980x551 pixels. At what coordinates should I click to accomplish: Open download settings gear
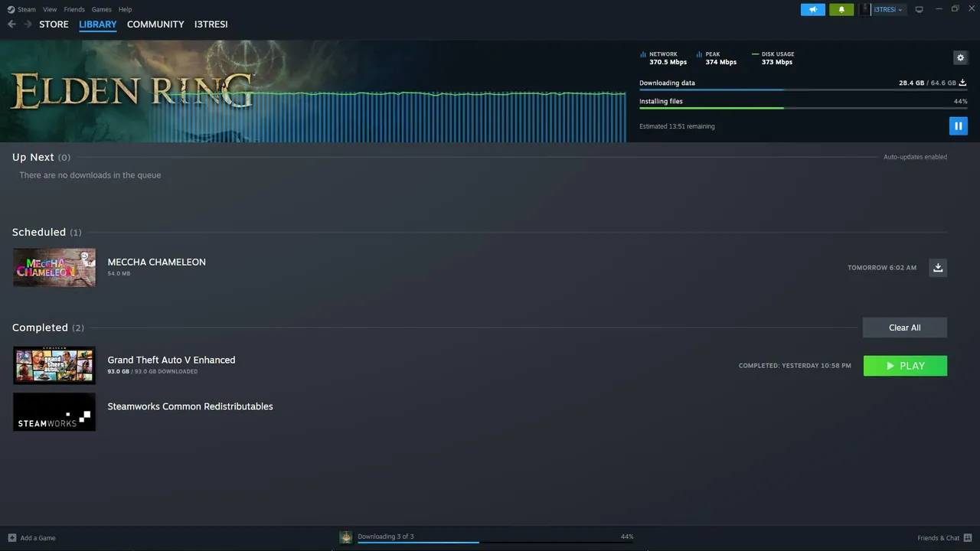[x=960, y=57]
